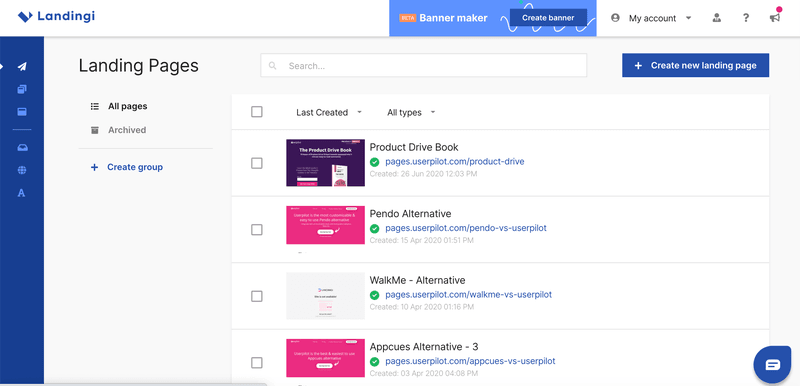Click green status check for WalkMe - Alternative
This screenshot has height=386, width=800.
coord(374,295)
